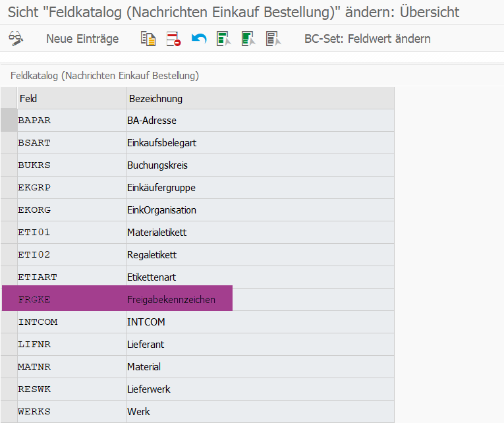Click the Bezeichnung column header

[260, 98]
